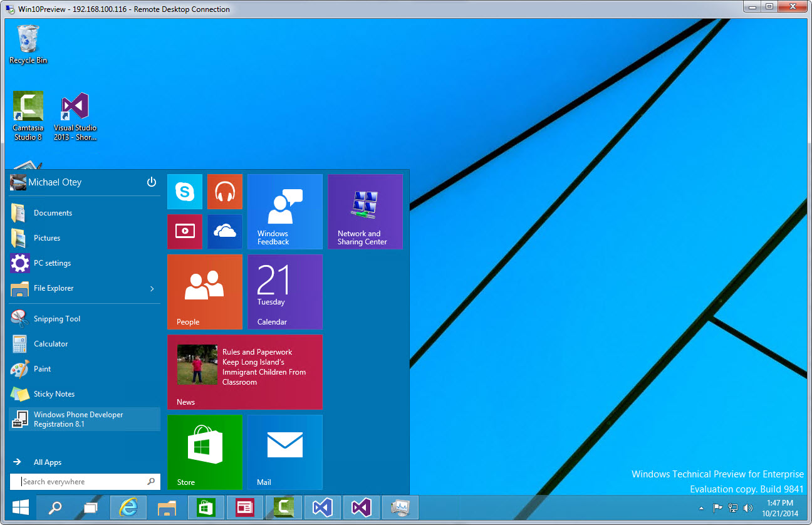Image resolution: width=812 pixels, height=525 pixels.
Task: Open the OneDrive cloud tile
Action: tap(225, 232)
